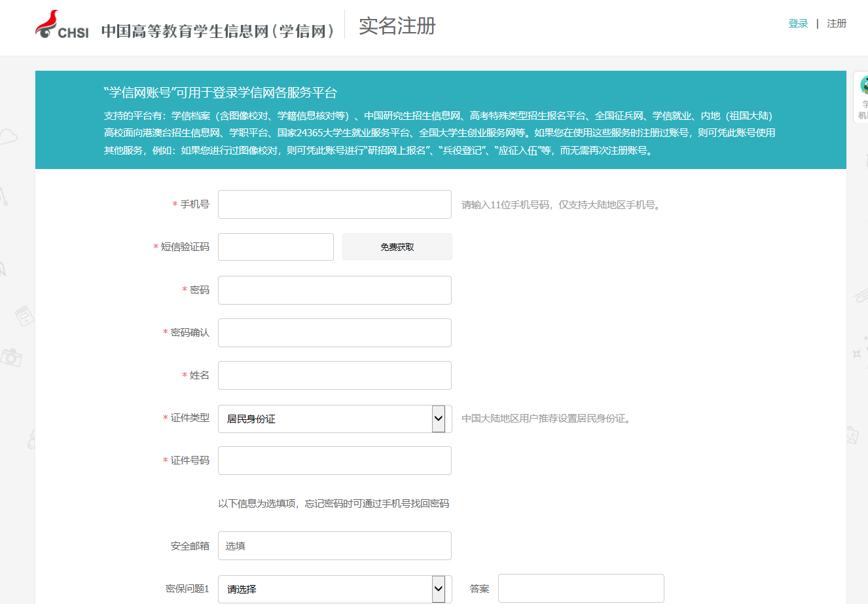Open the 登录 login link
Screen dimensions: 868x604
click(798, 24)
